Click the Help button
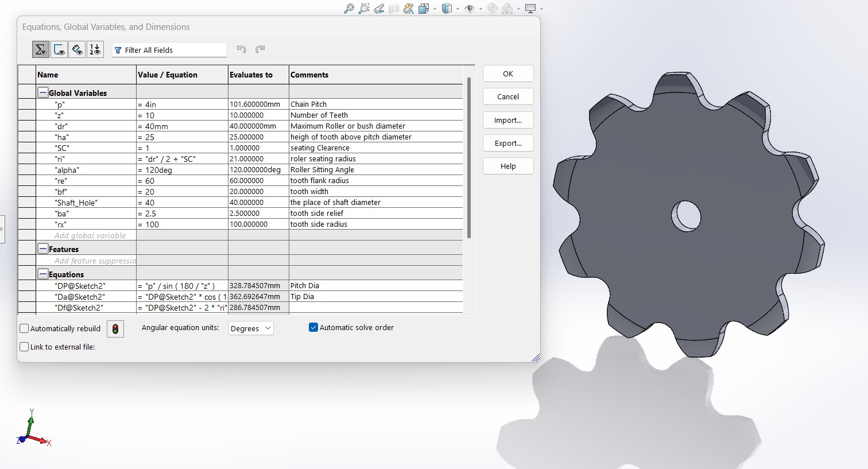This screenshot has width=868, height=469. coord(508,166)
